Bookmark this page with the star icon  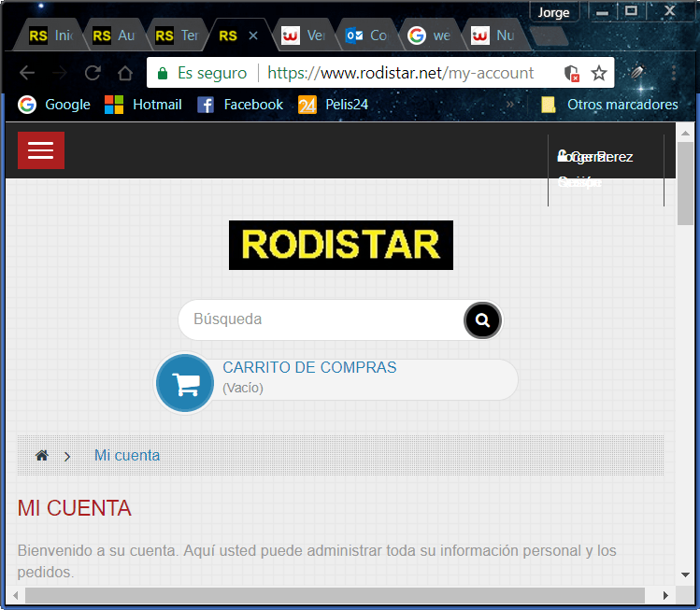point(599,73)
